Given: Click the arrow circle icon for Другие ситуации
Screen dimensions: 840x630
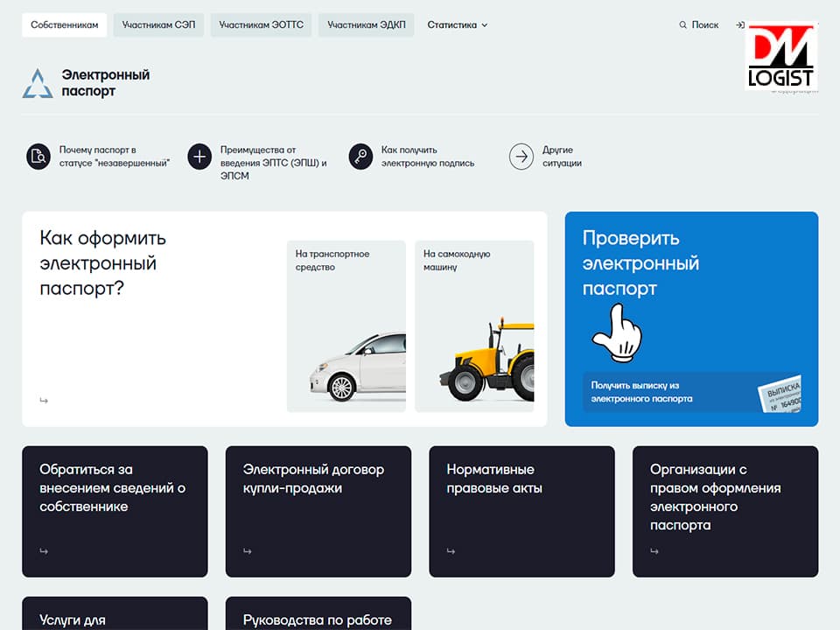Looking at the screenshot, I should 521,157.
